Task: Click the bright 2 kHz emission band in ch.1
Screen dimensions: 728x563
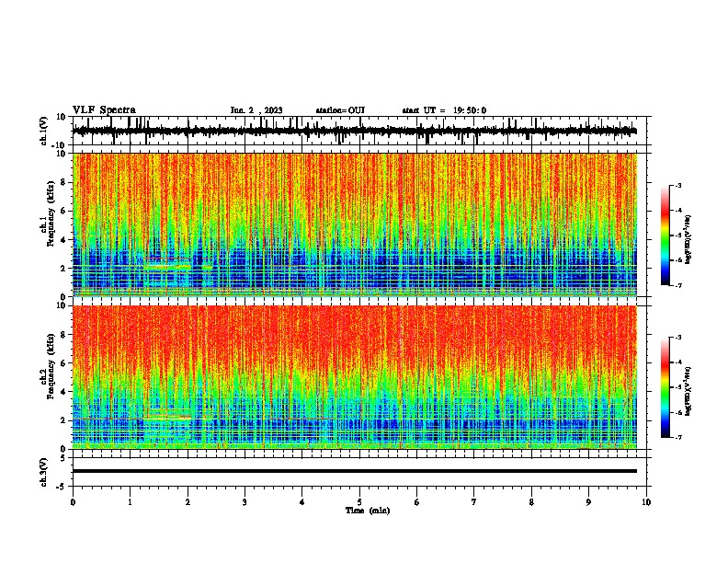Action: point(167,267)
